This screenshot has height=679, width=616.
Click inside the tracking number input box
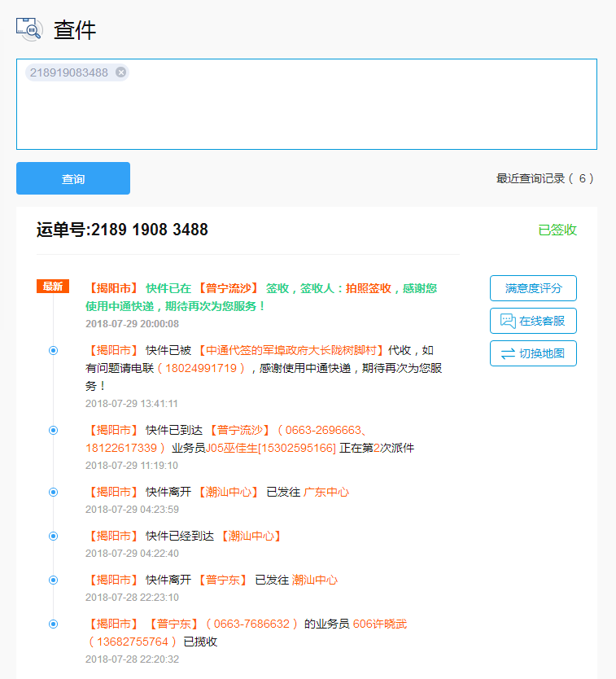coord(307,104)
